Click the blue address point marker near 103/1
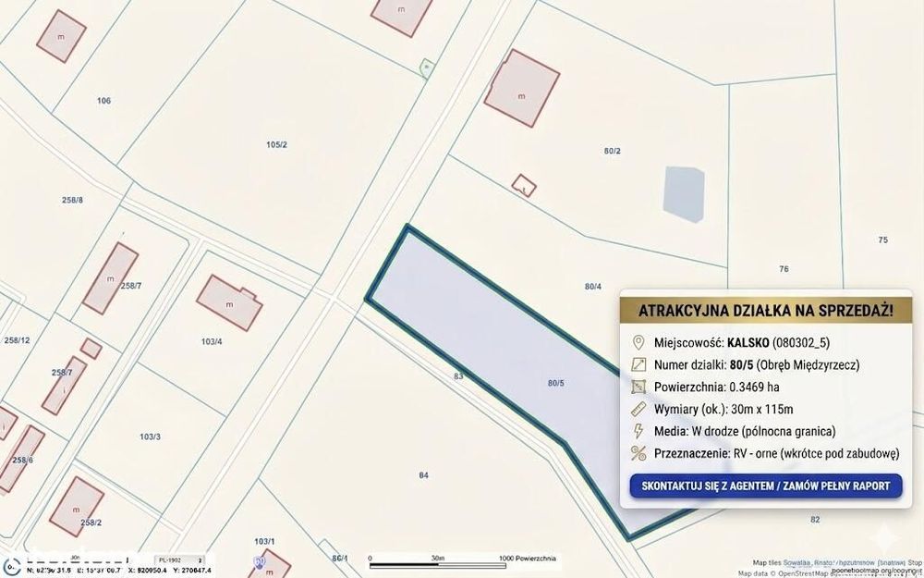 [x=260, y=562]
